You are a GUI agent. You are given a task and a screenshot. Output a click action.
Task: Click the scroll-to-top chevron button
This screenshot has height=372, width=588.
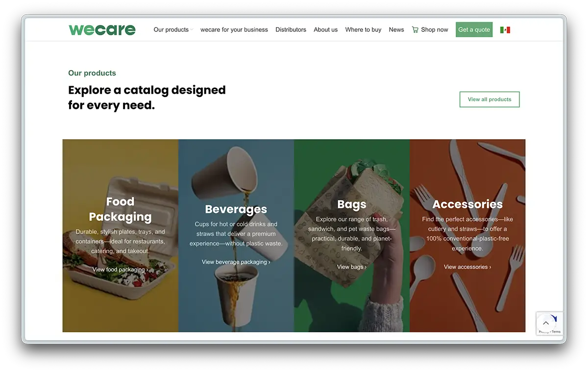tap(546, 323)
